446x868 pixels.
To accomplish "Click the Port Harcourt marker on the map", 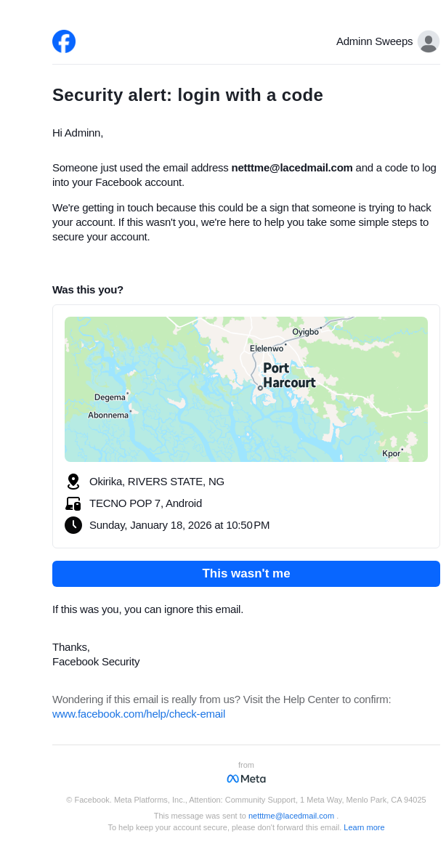I will (260, 388).
